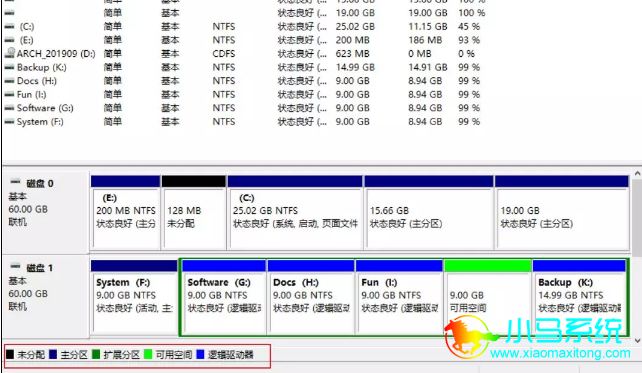This screenshot has height=373, width=642.
Task: Click the Fun (I:) name in volume list
Action: click(32, 95)
